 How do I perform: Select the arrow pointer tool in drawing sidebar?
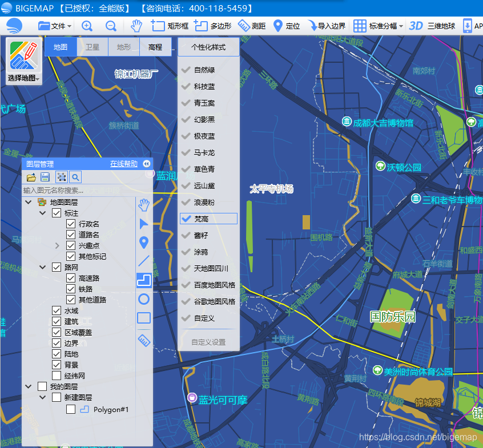click(x=144, y=224)
